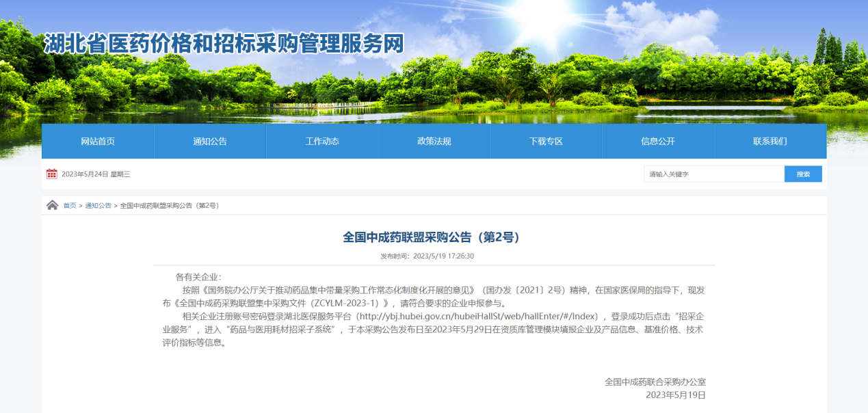Screen dimensions: 868x413
Task: Click the 首页 breadcrumb link
Action: point(70,206)
